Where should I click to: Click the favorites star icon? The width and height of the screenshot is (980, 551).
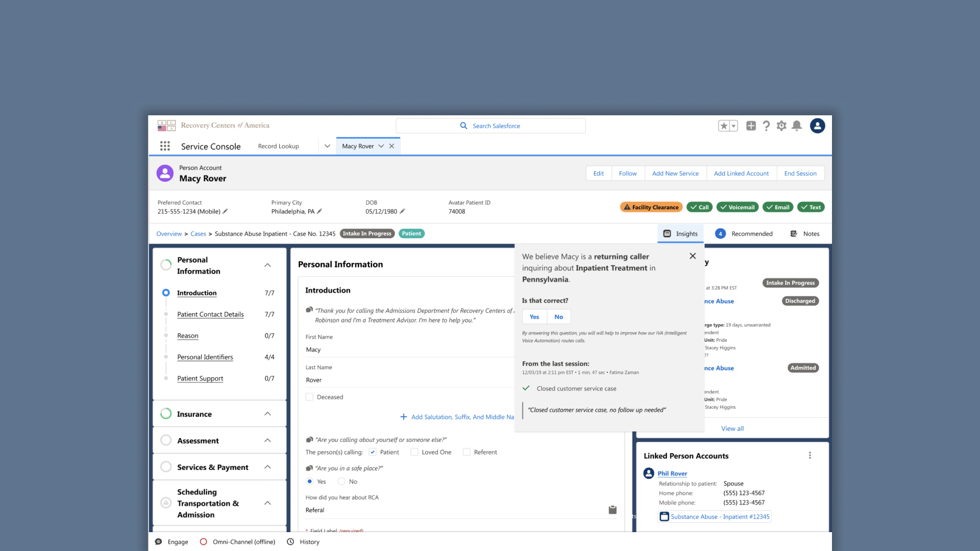pyautogui.click(x=724, y=126)
